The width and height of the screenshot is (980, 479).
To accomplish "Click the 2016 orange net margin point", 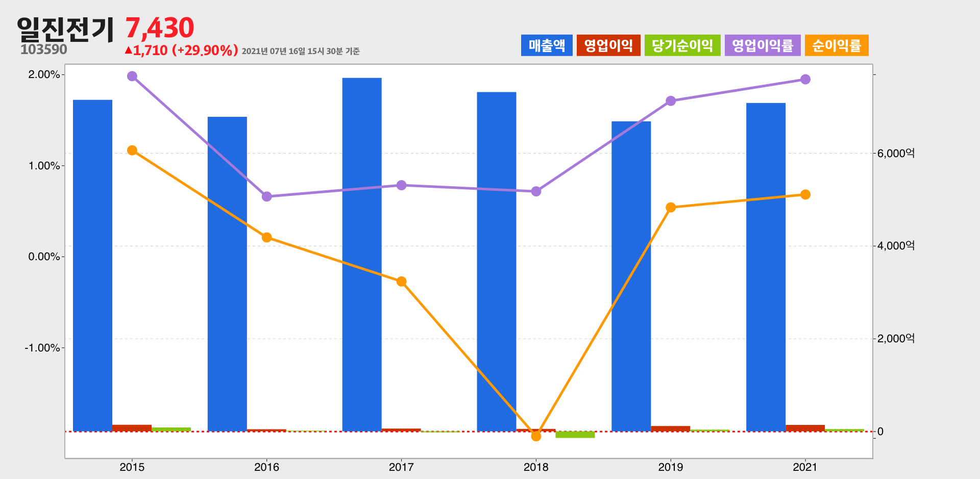I will tap(267, 238).
